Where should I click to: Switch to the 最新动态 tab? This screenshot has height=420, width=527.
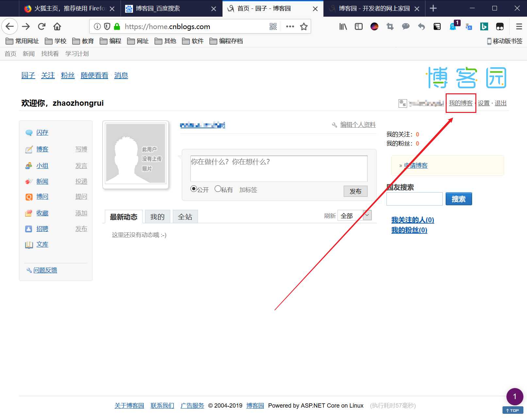point(124,217)
